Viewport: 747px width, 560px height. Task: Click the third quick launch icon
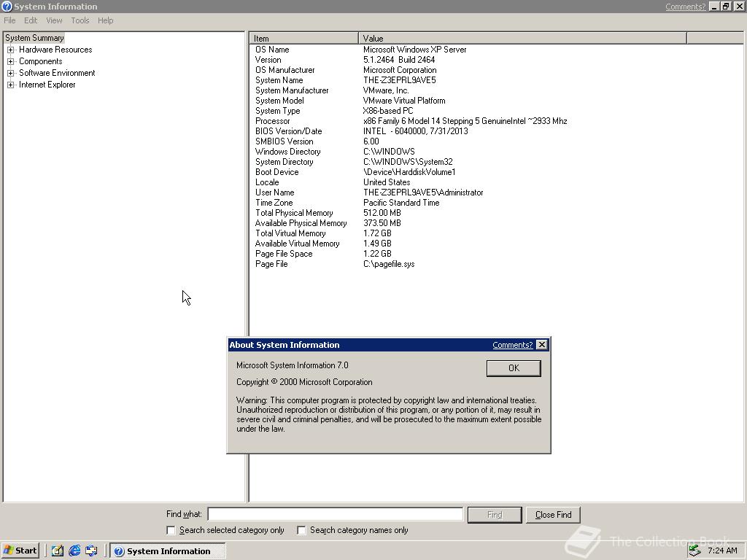point(91,551)
